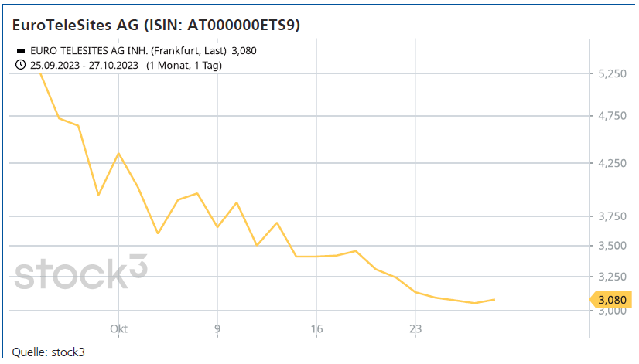Click the 3,750 y-axis label
The image size is (639, 364).
[612, 216]
